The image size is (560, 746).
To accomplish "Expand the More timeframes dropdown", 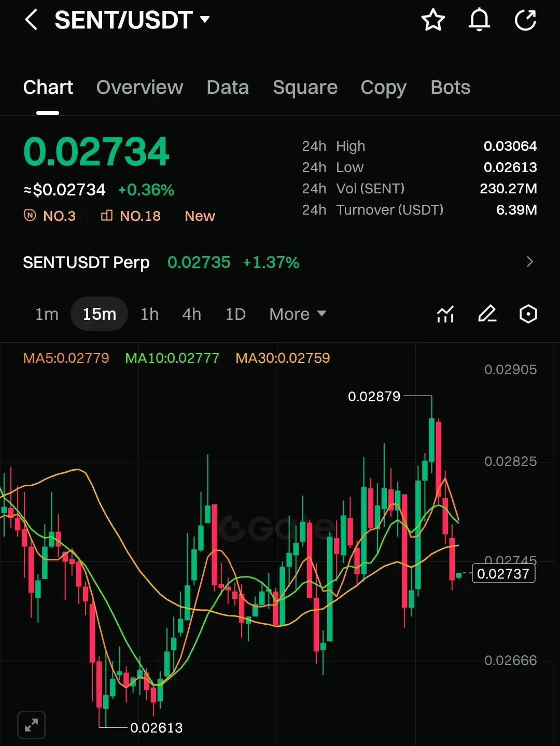I will tap(298, 314).
